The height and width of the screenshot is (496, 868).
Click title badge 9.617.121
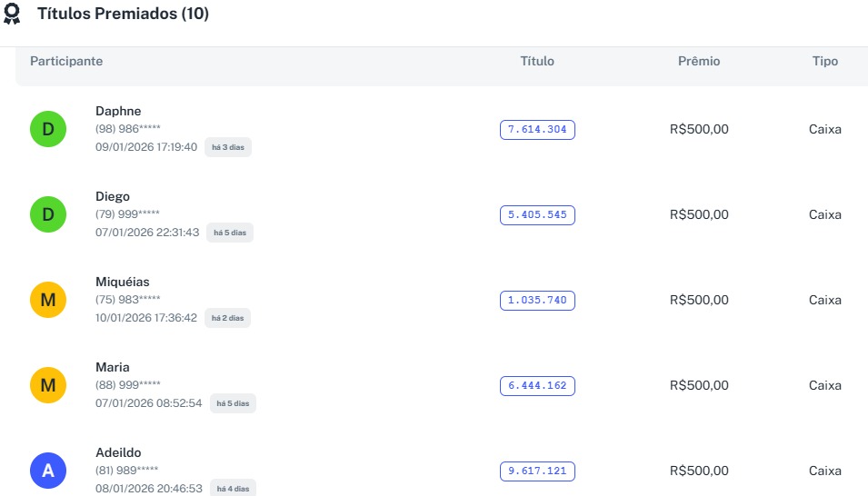(x=537, y=471)
